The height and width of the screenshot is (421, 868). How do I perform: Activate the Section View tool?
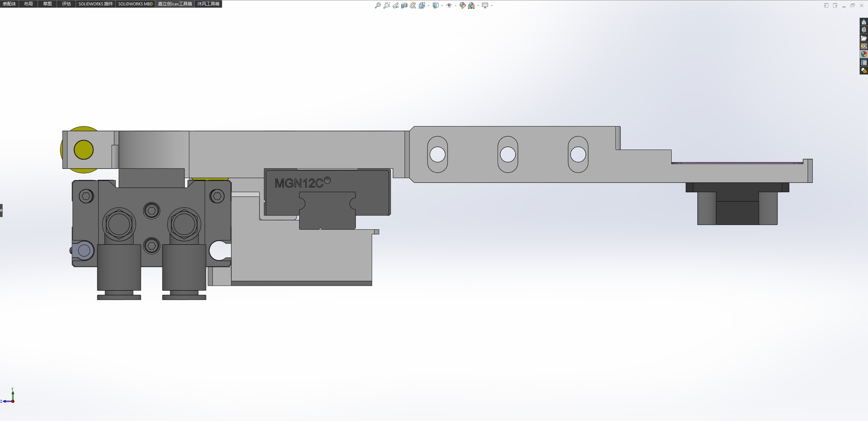[x=404, y=5]
